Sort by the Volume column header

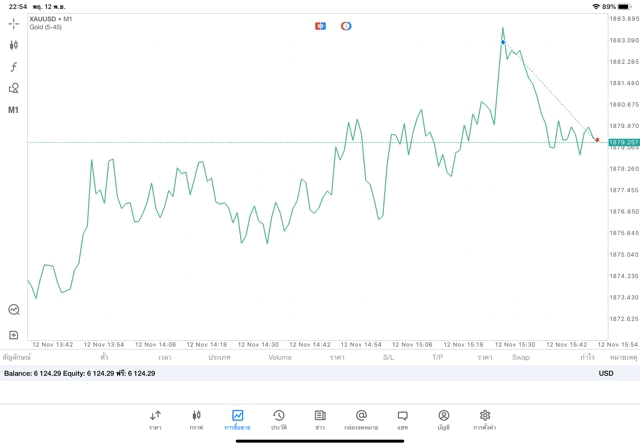280,357
